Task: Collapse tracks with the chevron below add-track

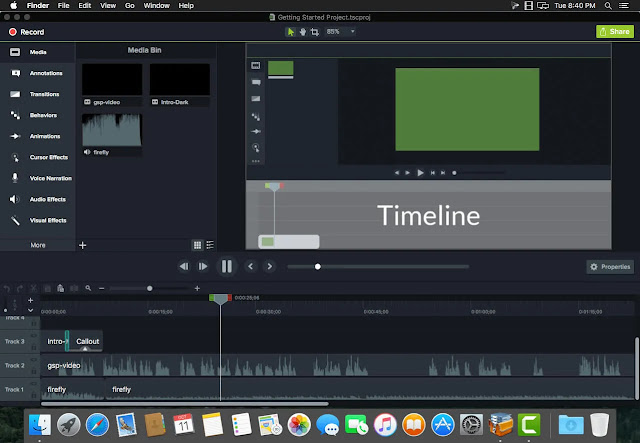Action: point(30,310)
